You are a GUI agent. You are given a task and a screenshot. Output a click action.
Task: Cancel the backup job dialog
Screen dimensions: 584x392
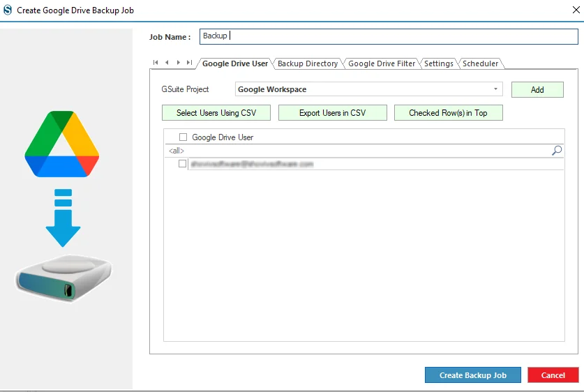click(553, 375)
